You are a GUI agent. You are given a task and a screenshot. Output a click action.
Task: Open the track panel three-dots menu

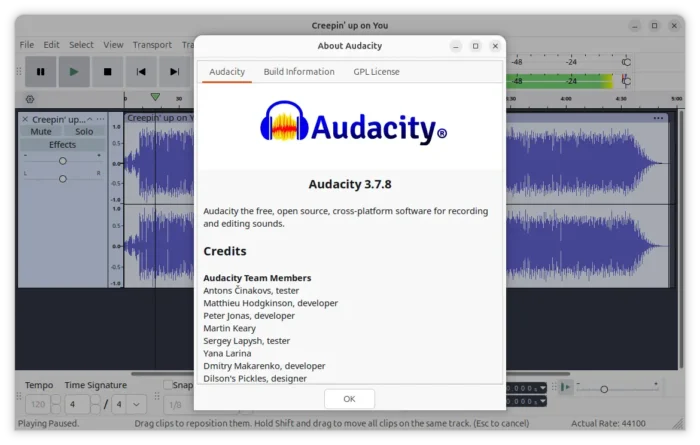pos(100,119)
